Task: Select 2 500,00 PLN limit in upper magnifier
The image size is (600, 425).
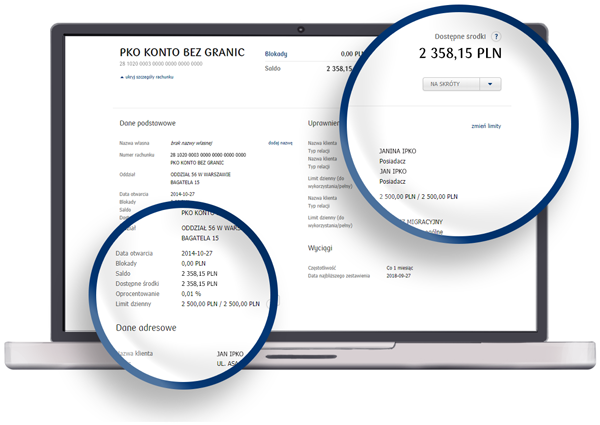Action: [419, 197]
